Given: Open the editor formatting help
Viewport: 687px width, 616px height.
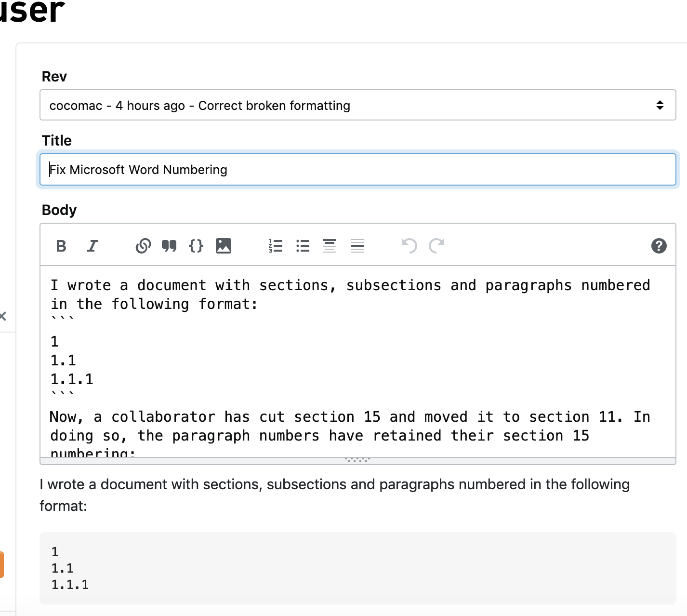Looking at the screenshot, I should click(x=659, y=246).
